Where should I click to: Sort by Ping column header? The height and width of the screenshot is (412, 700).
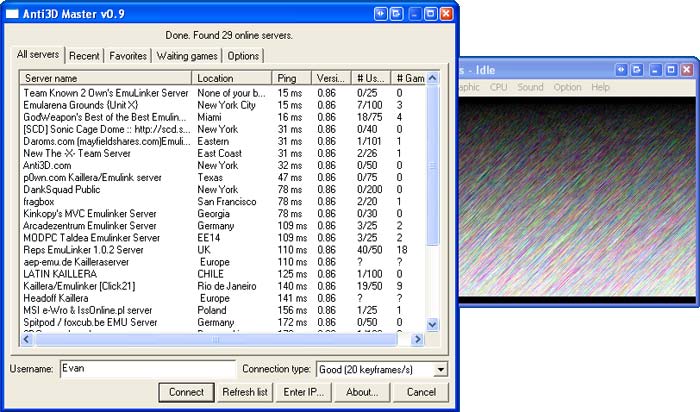click(291, 78)
